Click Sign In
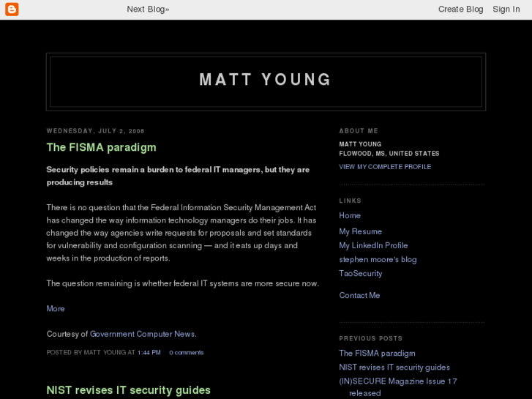 [506, 10]
